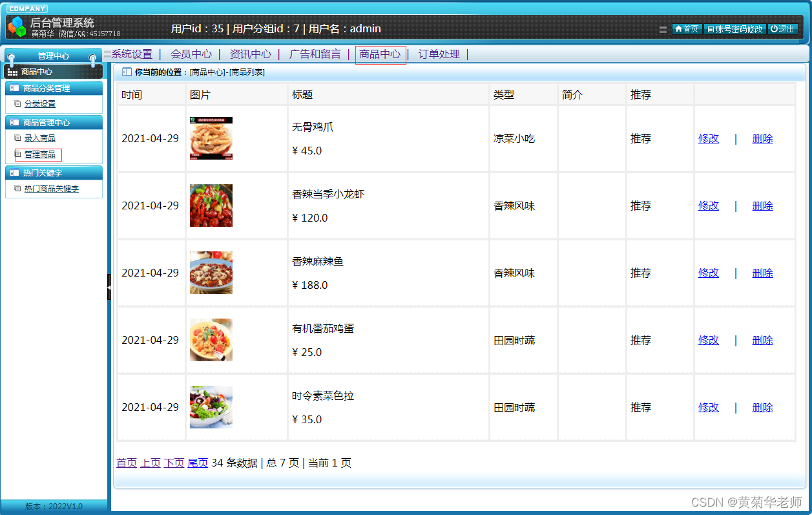
Task: Collapse the 管理中心 sidebar panel header
Action: coord(53,56)
